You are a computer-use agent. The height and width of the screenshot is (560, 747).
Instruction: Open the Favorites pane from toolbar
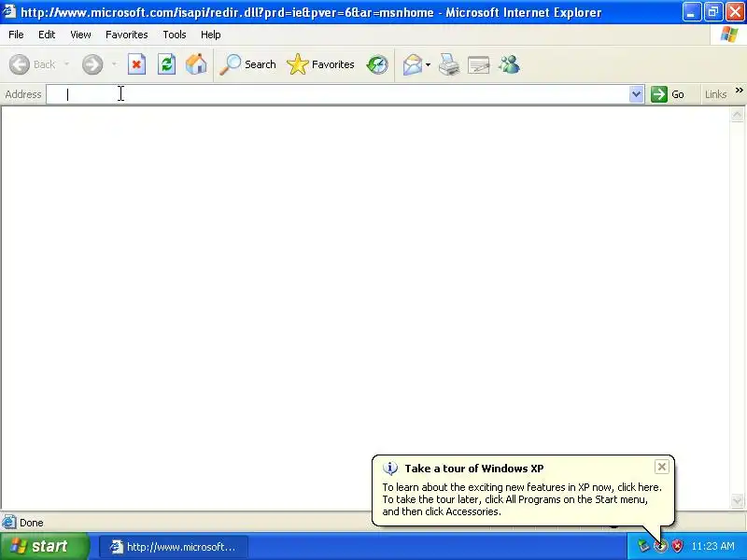coord(320,64)
